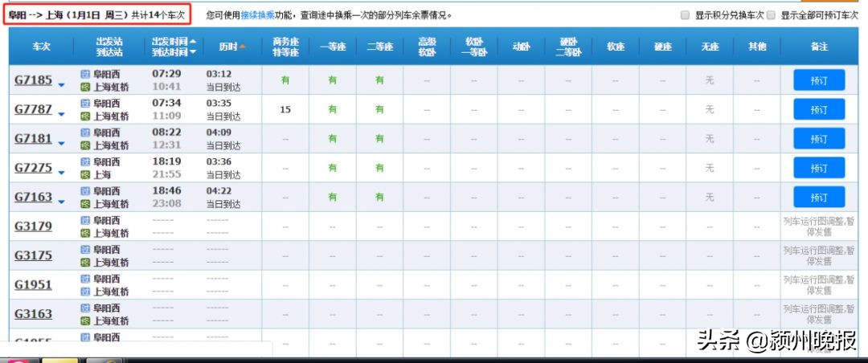Viewport: 868px width, 363px height.
Task: Click departure time 18:19 for G7275
Action: coord(166,161)
